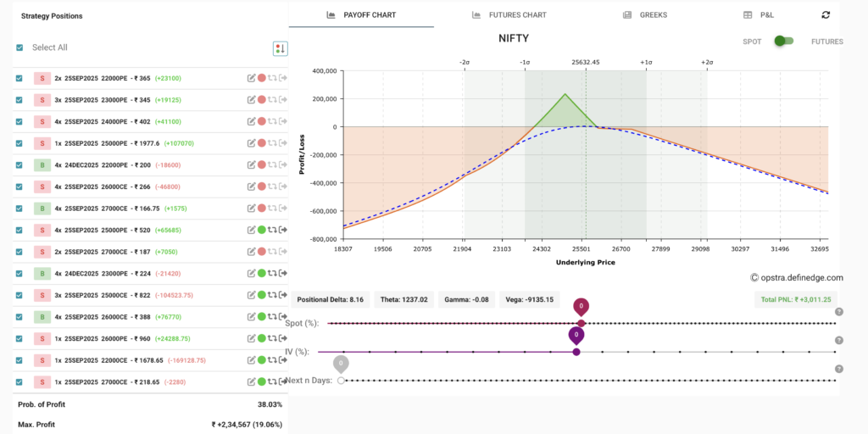The image size is (868, 434).
Task: Switch the Spot/Futures toggle
Action: click(x=784, y=42)
